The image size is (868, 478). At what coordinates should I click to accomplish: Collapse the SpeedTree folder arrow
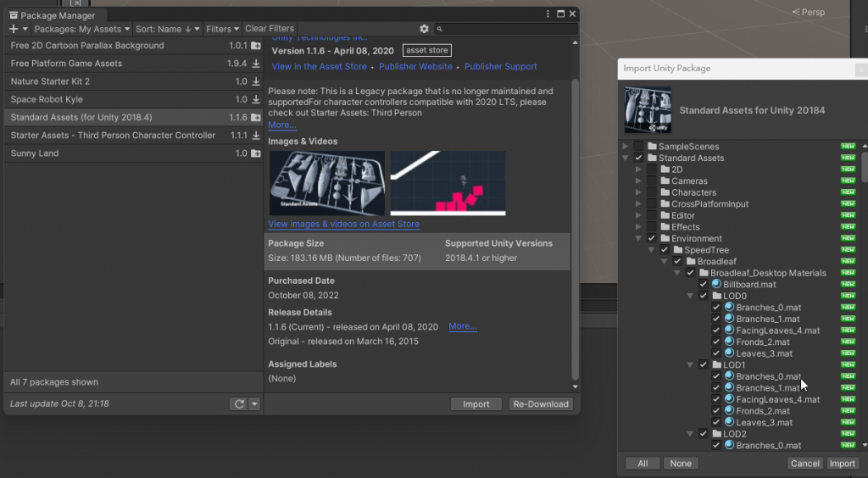click(651, 250)
